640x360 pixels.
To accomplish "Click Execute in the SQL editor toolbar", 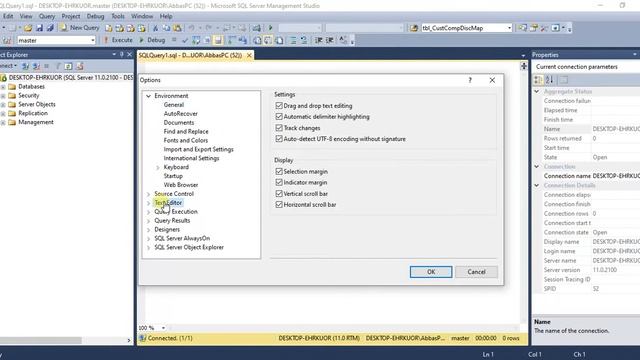I will pyautogui.click(x=118, y=40).
